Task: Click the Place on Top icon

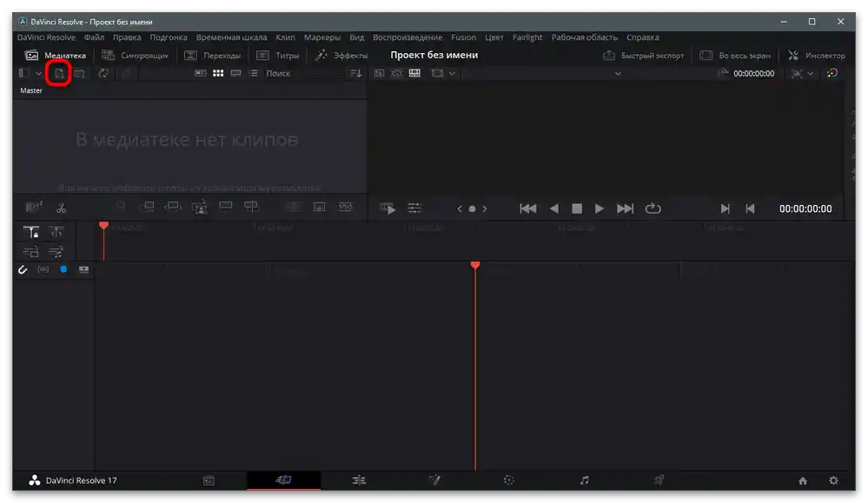Action: point(225,207)
